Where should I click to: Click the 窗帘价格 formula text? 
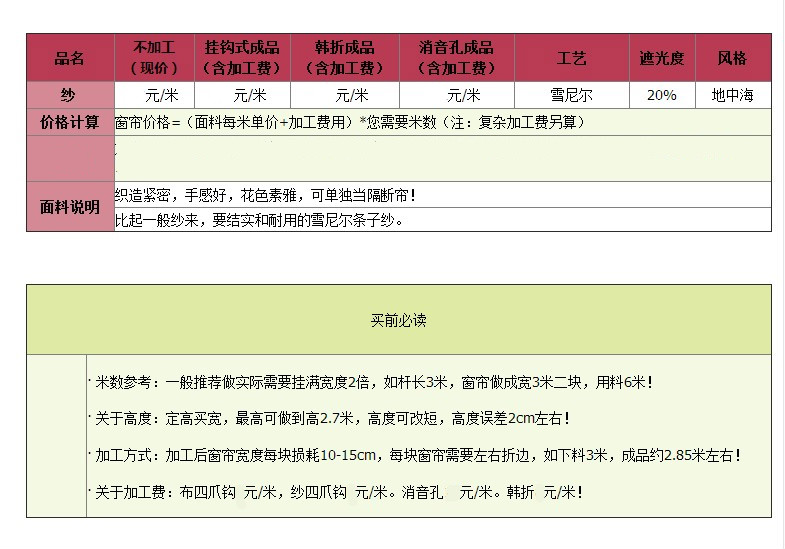tap(350, 122)
